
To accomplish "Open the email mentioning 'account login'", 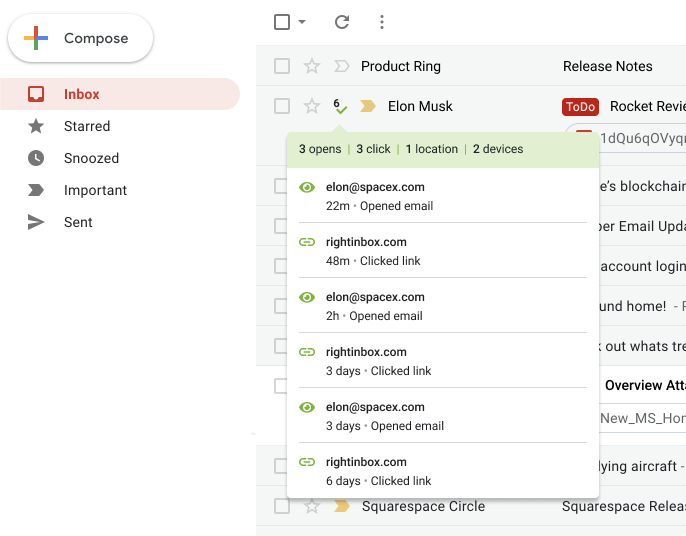I will (x=643, y=266).
